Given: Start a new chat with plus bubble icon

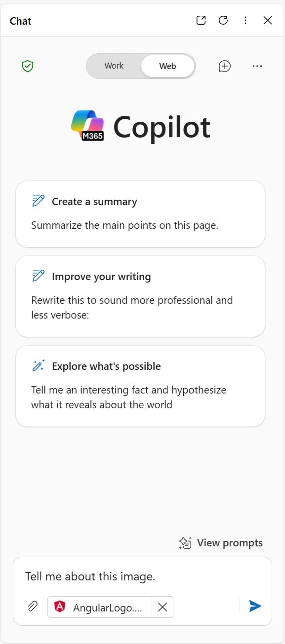Looking at the screenshot, I should click(x=225, y=66).
